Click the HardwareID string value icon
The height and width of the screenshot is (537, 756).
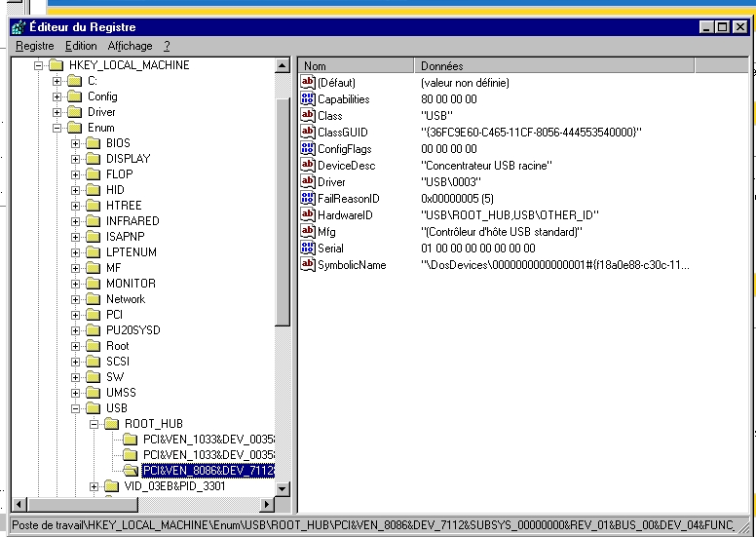308,214
